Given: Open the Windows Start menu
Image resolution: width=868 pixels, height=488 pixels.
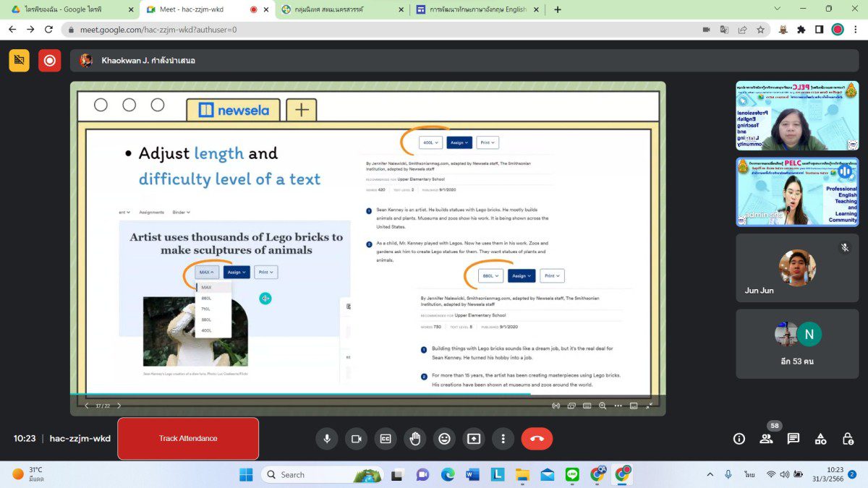Looking at the screenshot, I should click(x=246, y=474).
